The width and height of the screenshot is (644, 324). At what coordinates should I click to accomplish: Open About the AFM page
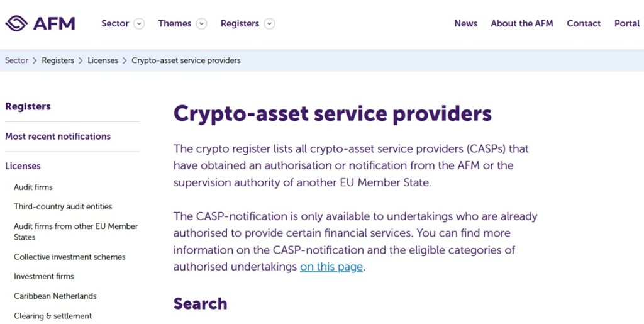click(521, 23)
